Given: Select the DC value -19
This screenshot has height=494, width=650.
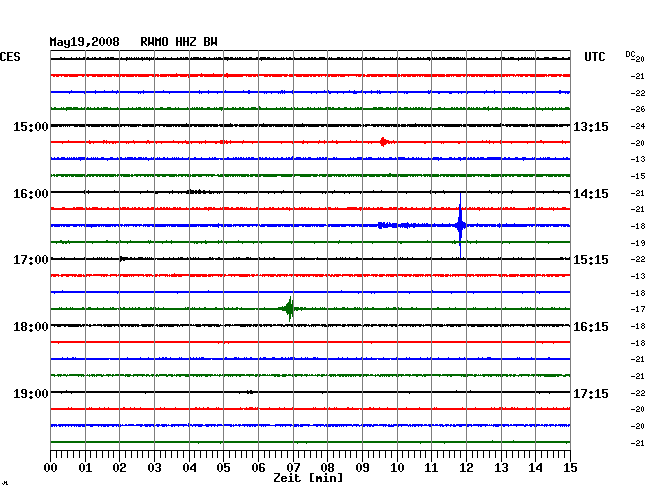Looking at the screenshot, I should click(x=638, y=243).
